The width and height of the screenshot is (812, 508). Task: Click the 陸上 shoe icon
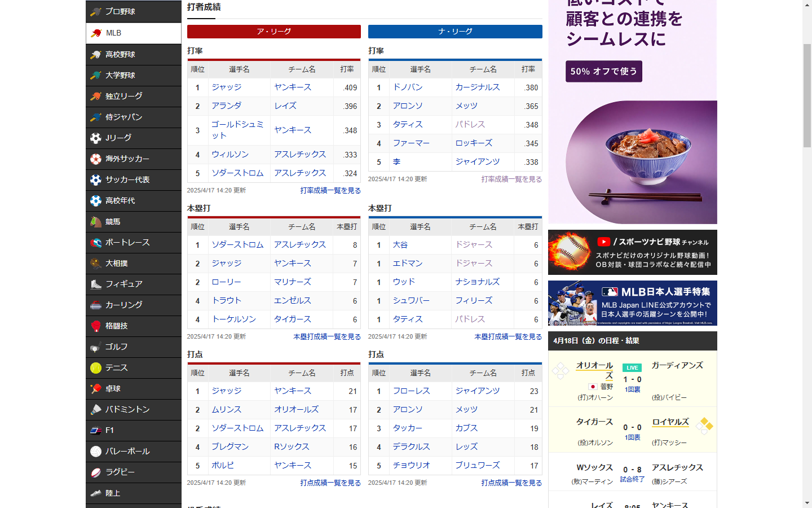point(96,493)
